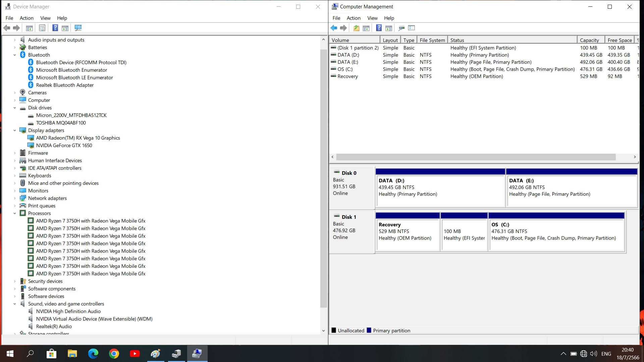Click Back arrow in Computer Management toolbar
Screen dimensions: 644x362
pyautogui.click(x=334, y=28)
